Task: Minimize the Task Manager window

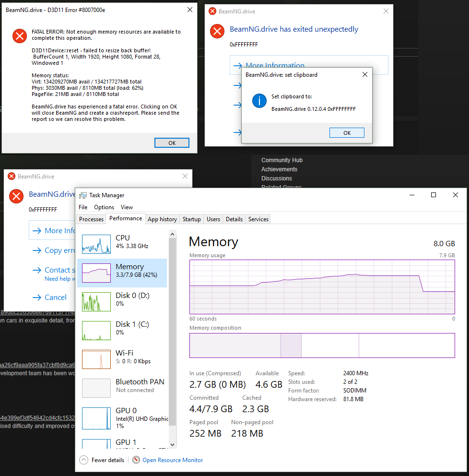Action: (x=411, y=195)
